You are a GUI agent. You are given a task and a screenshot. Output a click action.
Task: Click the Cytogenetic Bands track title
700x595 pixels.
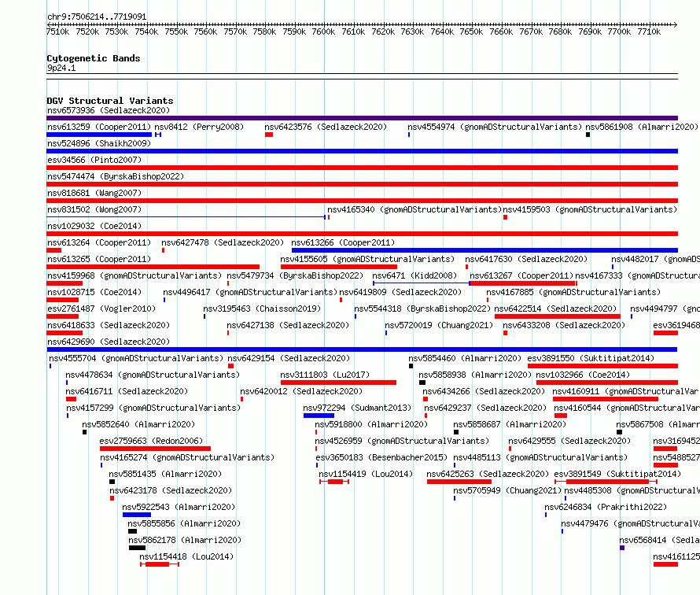[94, 58]
